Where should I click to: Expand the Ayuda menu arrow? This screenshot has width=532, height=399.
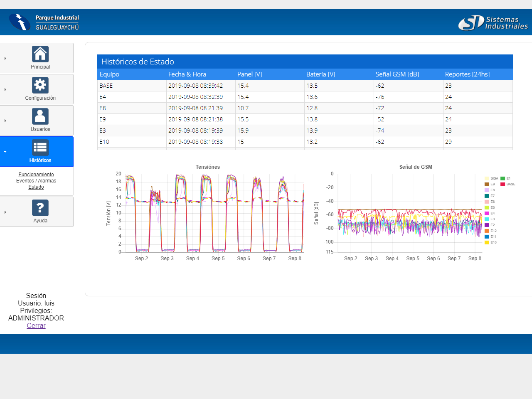(5, 212)
